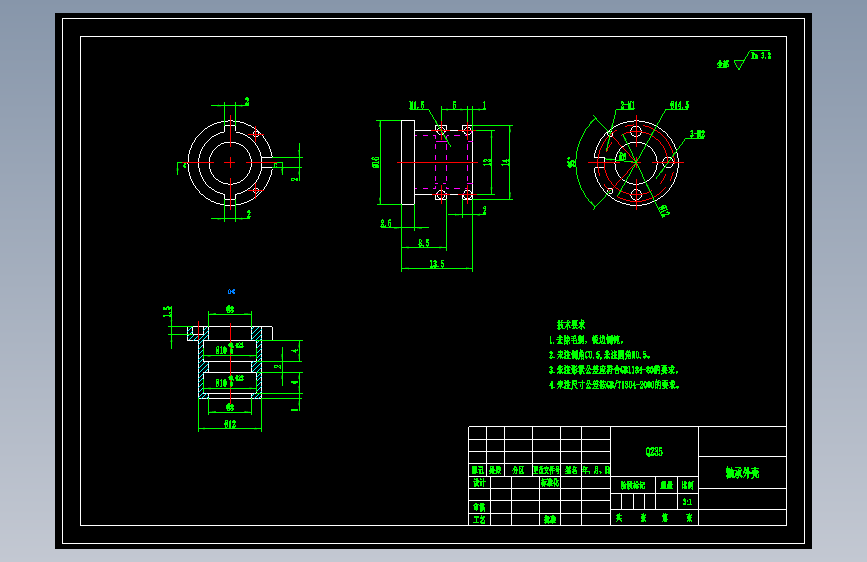Click the 2.6 dimension text
The height and width of the screenshot is (562, 867).
pos(386,223)
